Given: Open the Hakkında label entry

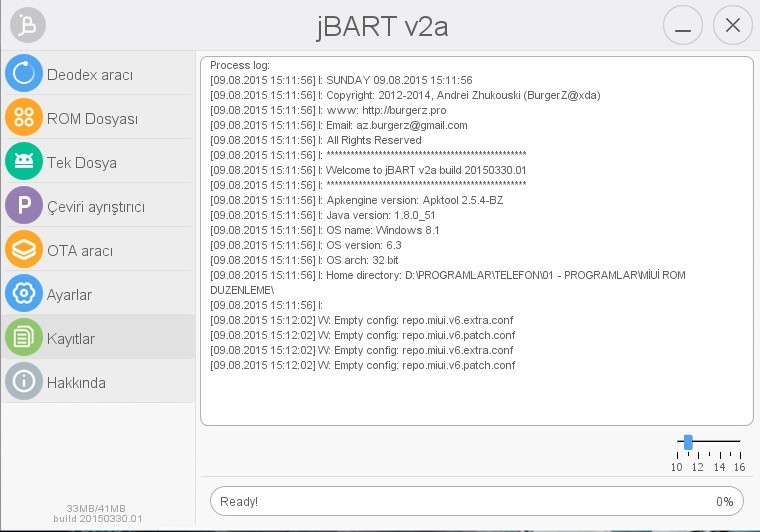Looking at the screenshot, I should coord(76,383).
